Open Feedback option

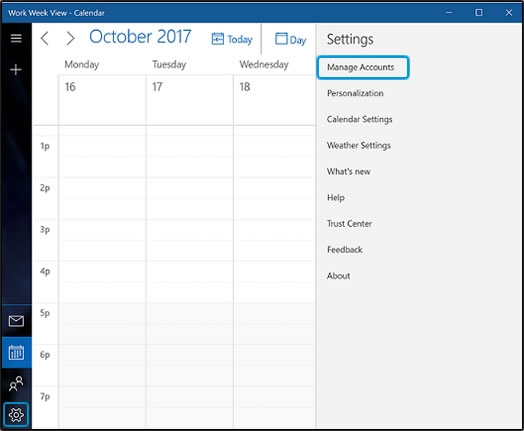pos(345,250)
